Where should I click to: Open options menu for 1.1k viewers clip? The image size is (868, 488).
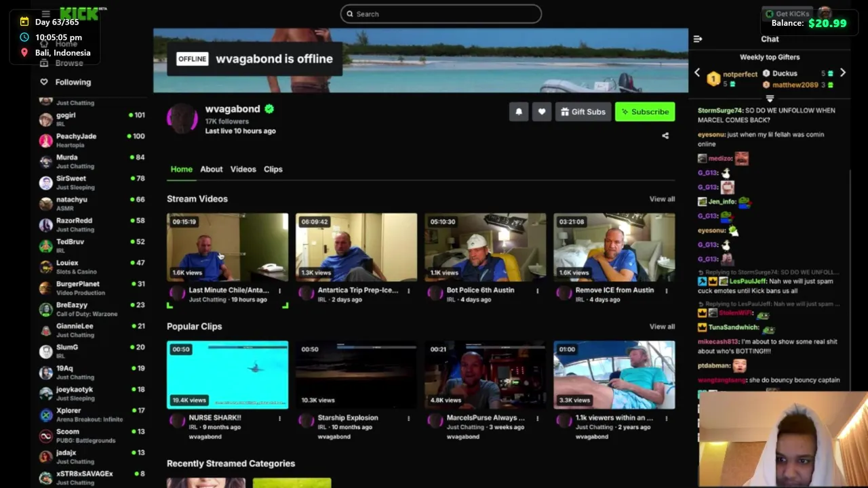point(666,419)
